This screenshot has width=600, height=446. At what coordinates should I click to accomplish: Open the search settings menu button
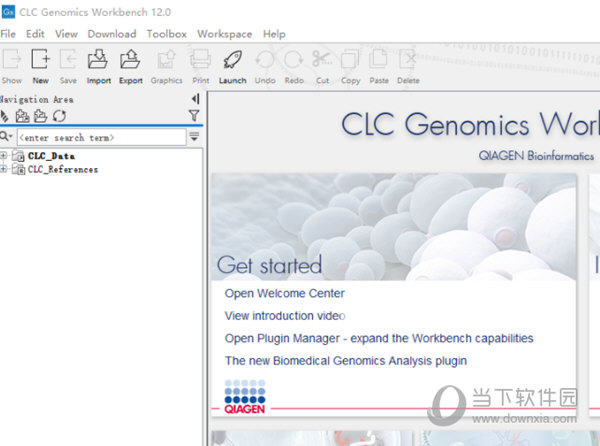(x=194, y=137)
